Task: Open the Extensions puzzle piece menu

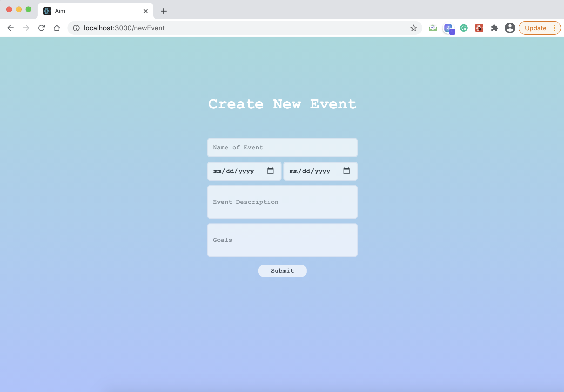Action: click(494, 28)
